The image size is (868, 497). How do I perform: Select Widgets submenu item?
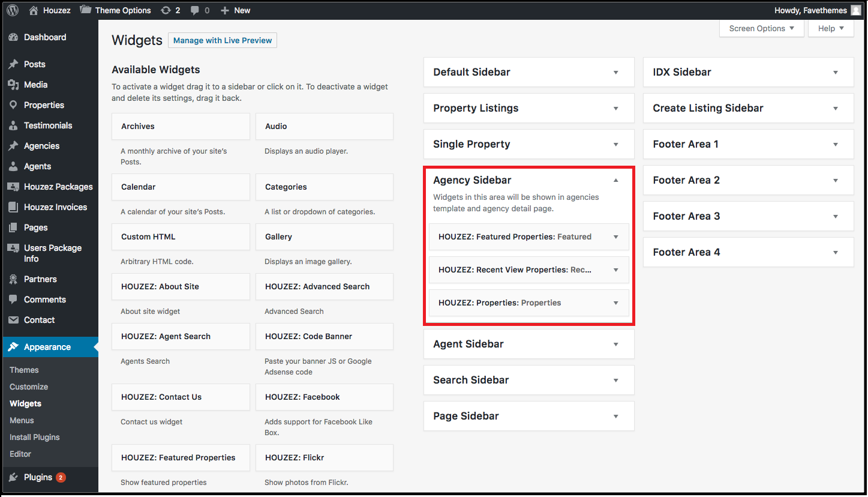click(x=25, y=404)
